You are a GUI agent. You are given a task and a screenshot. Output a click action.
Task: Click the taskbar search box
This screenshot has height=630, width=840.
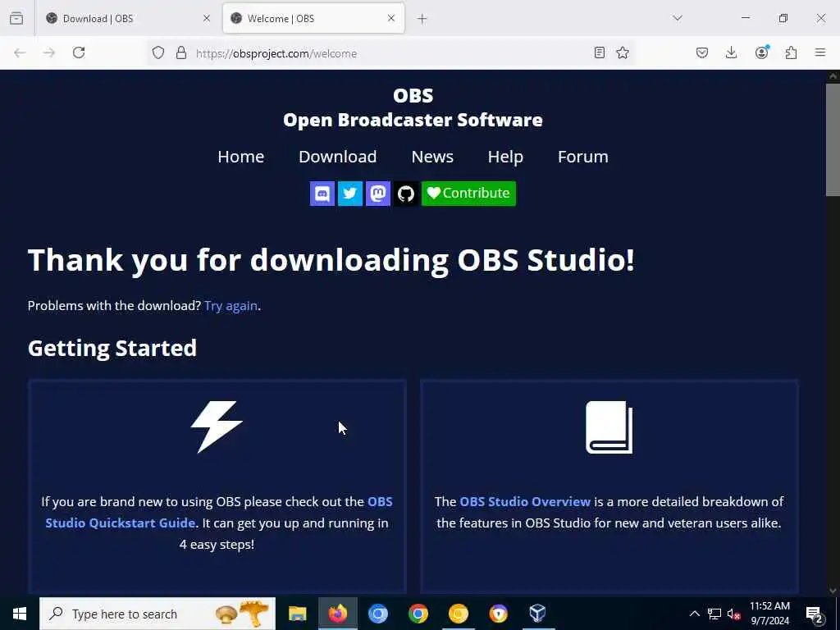[157, 614]
